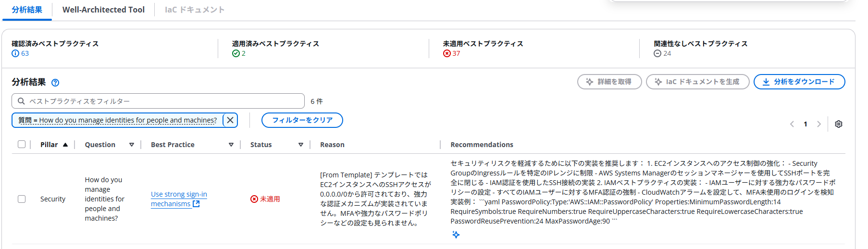Click the フィルターをクリア button
This screenshot has height=249, width=868.
click(x=302, y=120)
